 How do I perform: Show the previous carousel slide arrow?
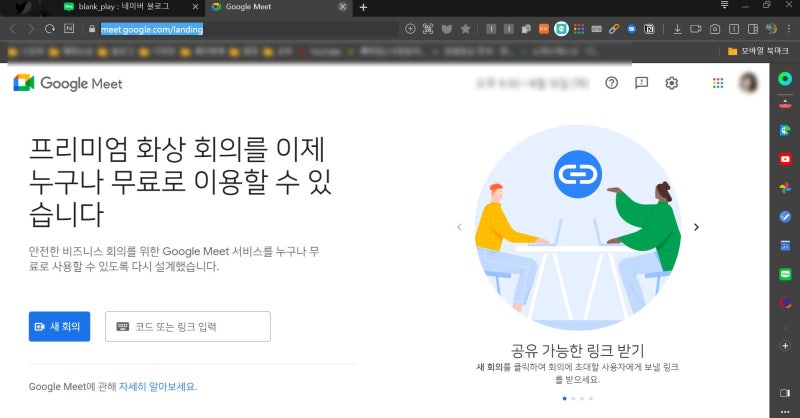tap(459, 227)
